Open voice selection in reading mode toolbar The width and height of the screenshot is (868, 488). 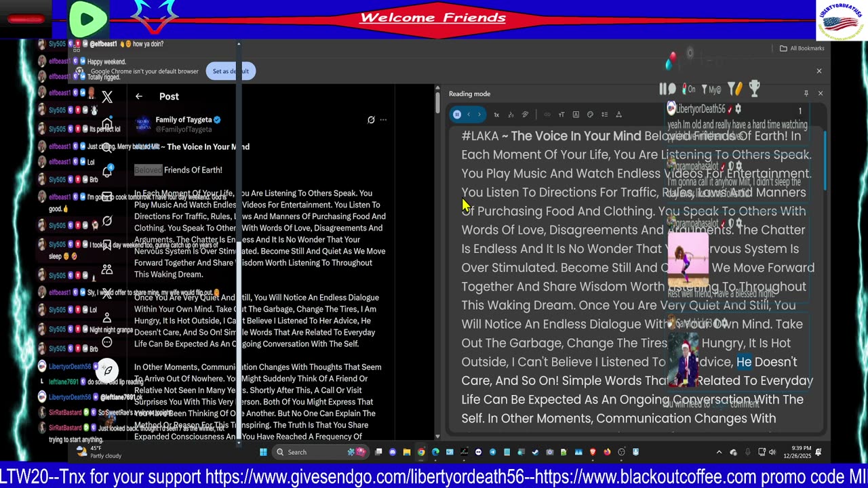[511, 115]
